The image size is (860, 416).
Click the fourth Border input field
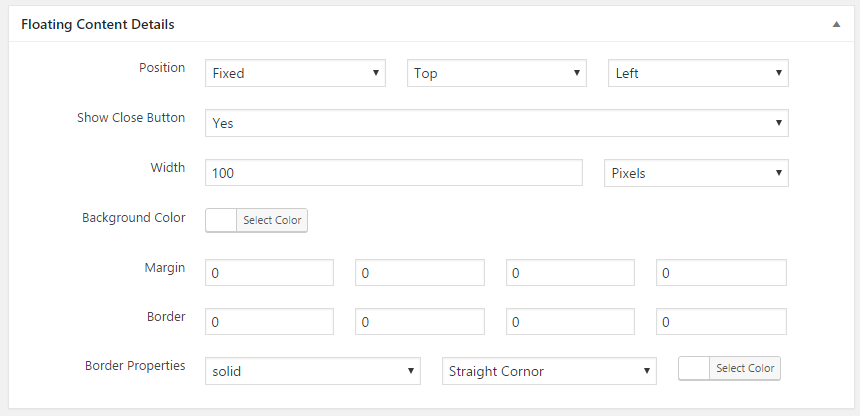pos(721,322)
